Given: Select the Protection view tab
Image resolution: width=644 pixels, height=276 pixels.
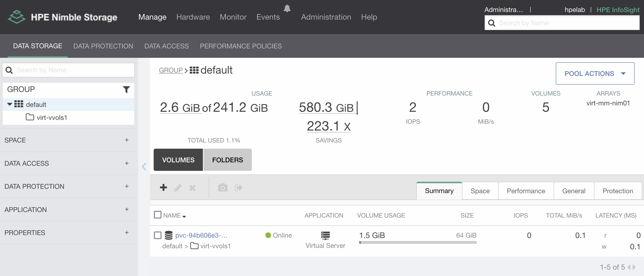Looking at the screenshot, I should pos(618,191).
